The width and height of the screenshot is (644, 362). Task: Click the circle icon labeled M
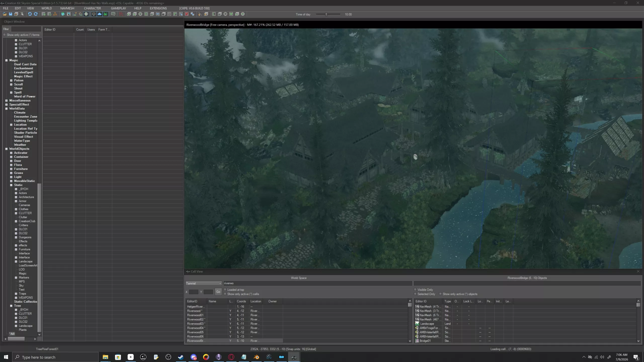[140, 14]
